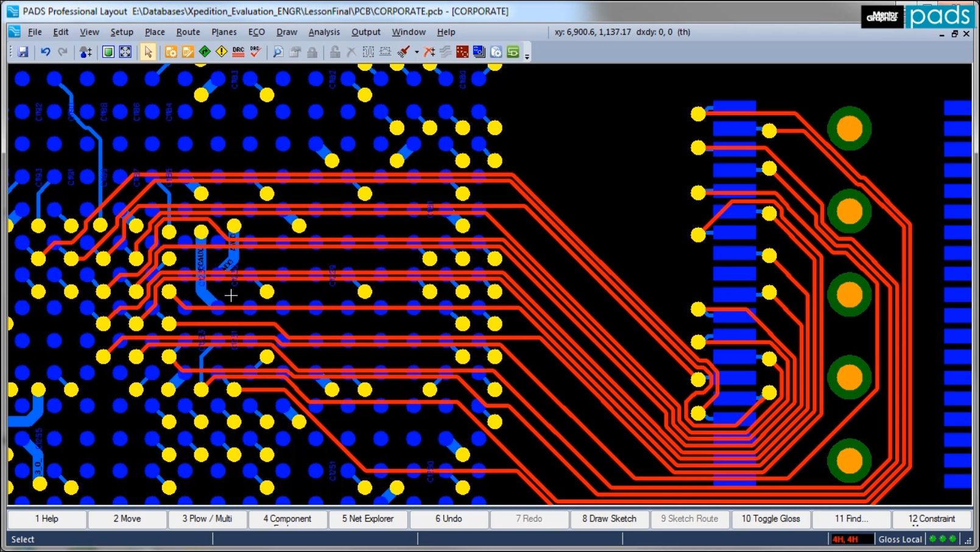Click the green diamond route icon
This screenshot has height=552, width=980.
point(205,52)
